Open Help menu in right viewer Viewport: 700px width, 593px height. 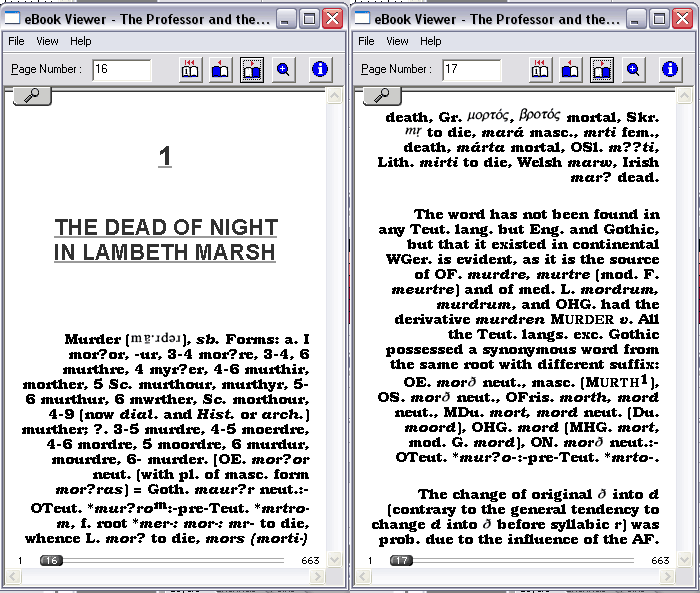431,41
